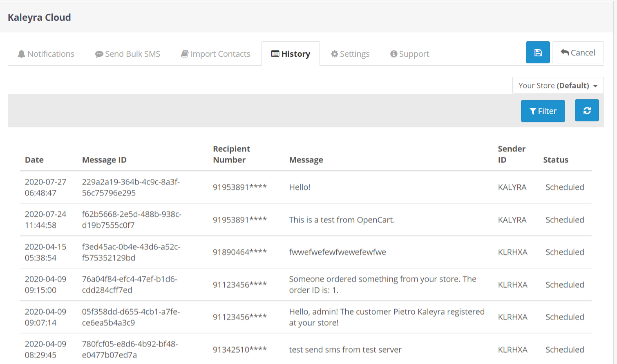Click KALYRA sender in the Hello! row
617x364 pixels.
(x=512, y=187)
